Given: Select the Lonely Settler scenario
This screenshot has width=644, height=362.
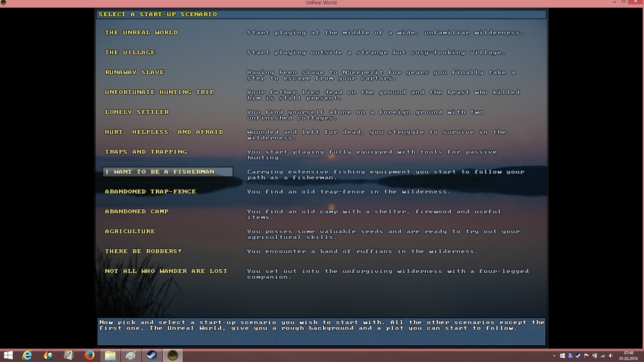Looking at the screenshot, I should tap(137, 112).
